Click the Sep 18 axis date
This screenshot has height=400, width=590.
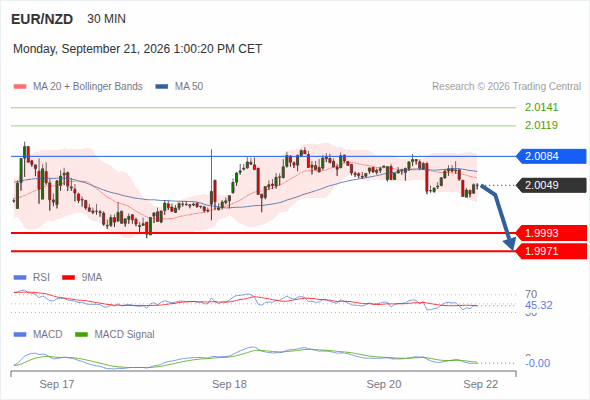[229, 384]
